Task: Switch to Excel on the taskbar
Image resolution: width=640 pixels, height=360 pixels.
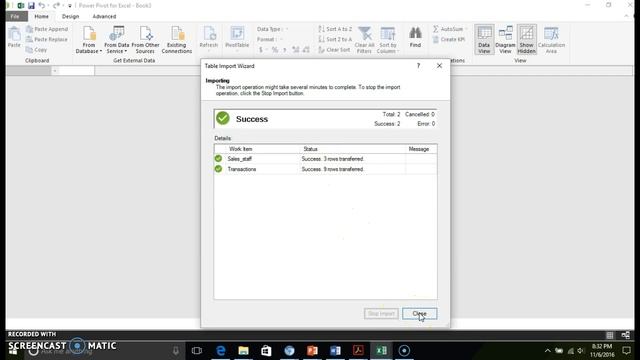Action: [x=381, y=351]
